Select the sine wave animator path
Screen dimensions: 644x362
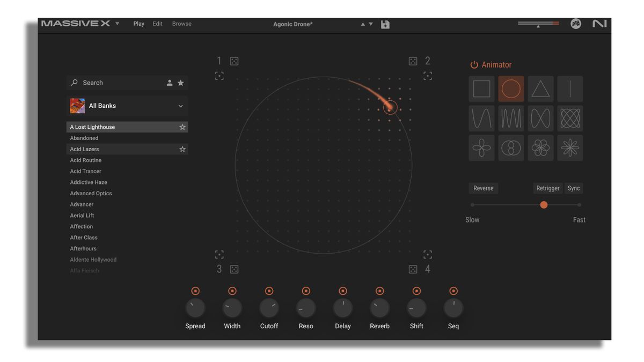pyautogui.click(x=481, y=118)
